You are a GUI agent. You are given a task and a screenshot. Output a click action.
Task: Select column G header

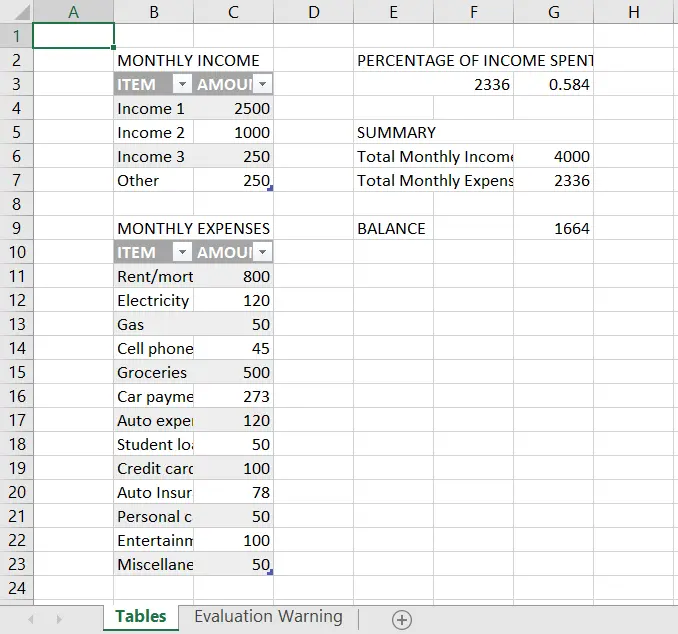(x=553, y=12)
